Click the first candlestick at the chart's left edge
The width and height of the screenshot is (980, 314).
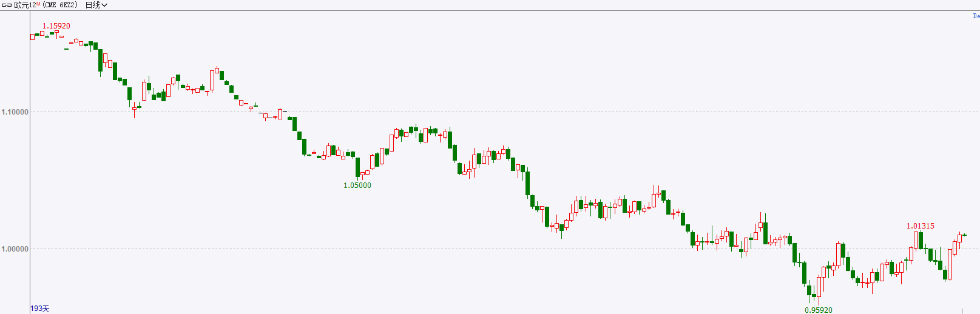tap(33, 36)
